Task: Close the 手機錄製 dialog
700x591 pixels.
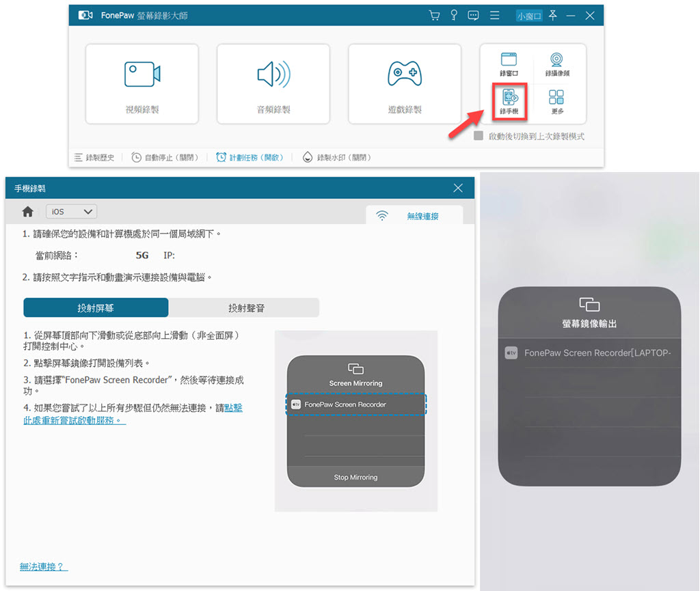Action: pyautogui.click(x=458, y=188)
